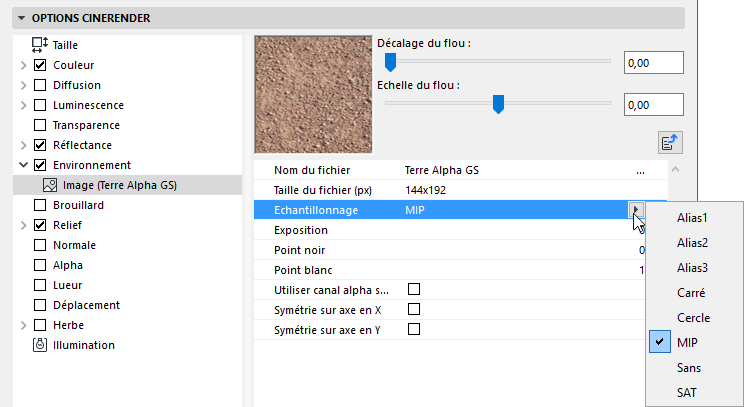744x407 pixels.
Task: Select the Illumination row label
Action: coord(84,345)
